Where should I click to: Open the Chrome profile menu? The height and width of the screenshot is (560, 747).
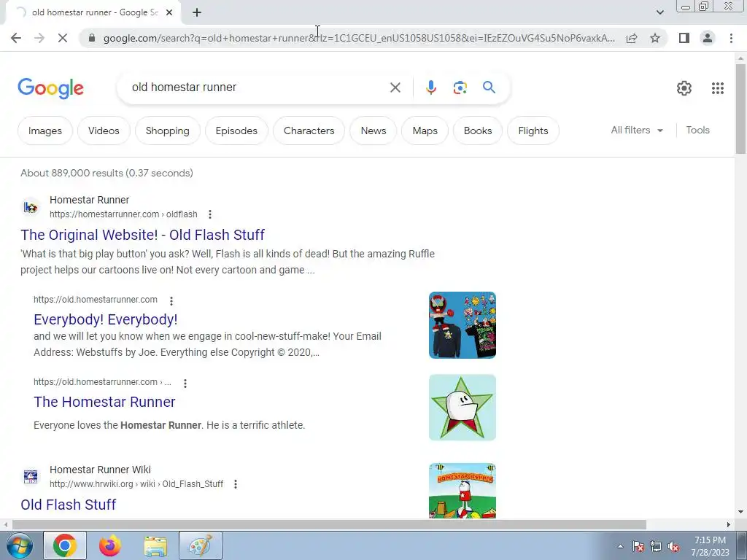coord(708,38)
